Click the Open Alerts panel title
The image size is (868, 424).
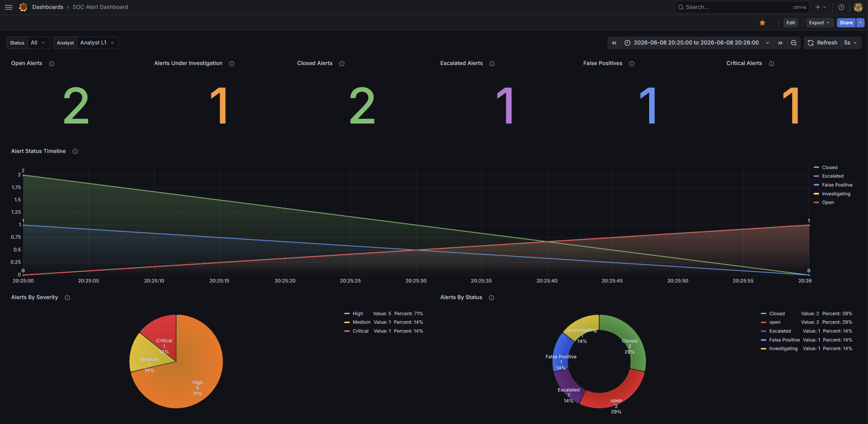(x=27, y=63)
